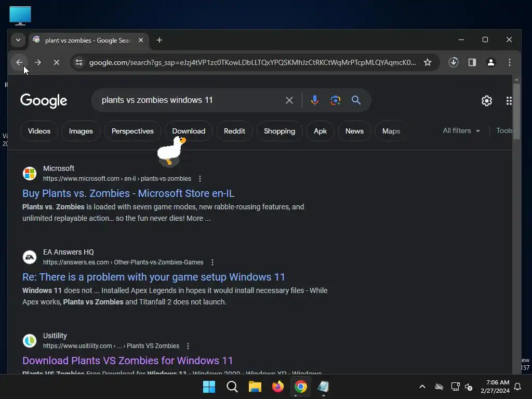Open Download Plants VS Zombies for Windows 11
Screen dimensions: 532x399
point(128,361)
